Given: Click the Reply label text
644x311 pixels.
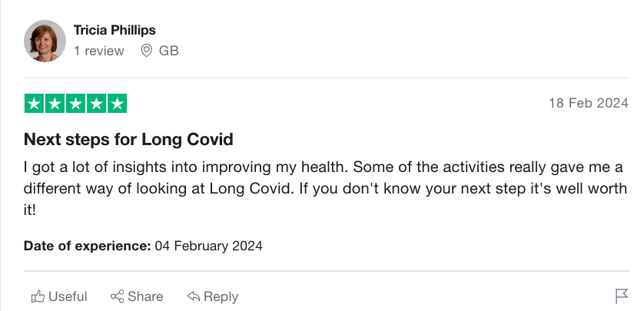Looking at the screenshot, I should tap(221, 296).
